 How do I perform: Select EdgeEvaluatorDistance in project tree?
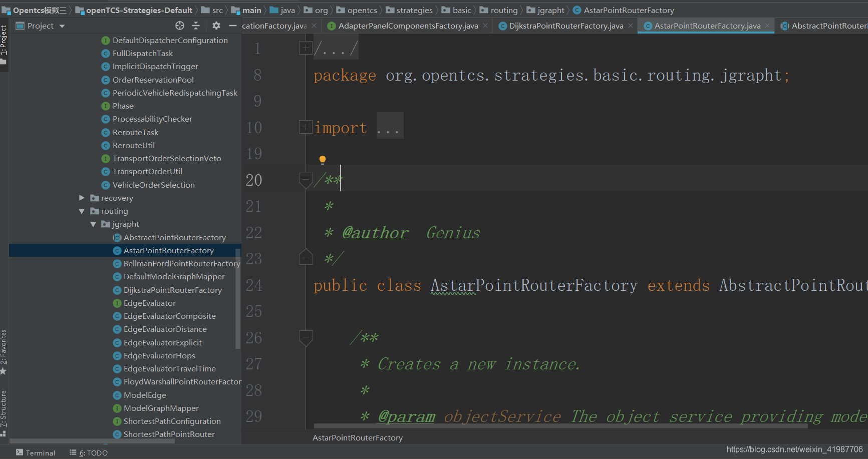(x=165, y=329)
